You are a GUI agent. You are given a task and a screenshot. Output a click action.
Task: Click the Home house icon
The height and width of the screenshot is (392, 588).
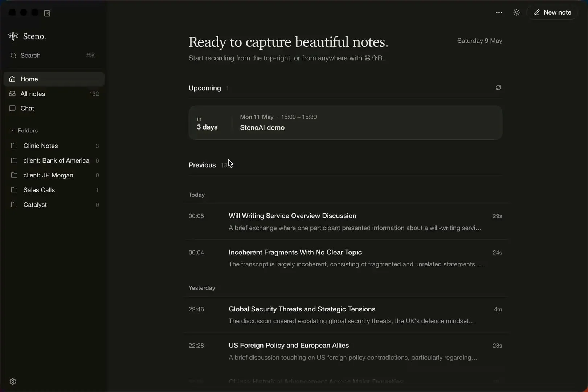click(x=12, y=79)
